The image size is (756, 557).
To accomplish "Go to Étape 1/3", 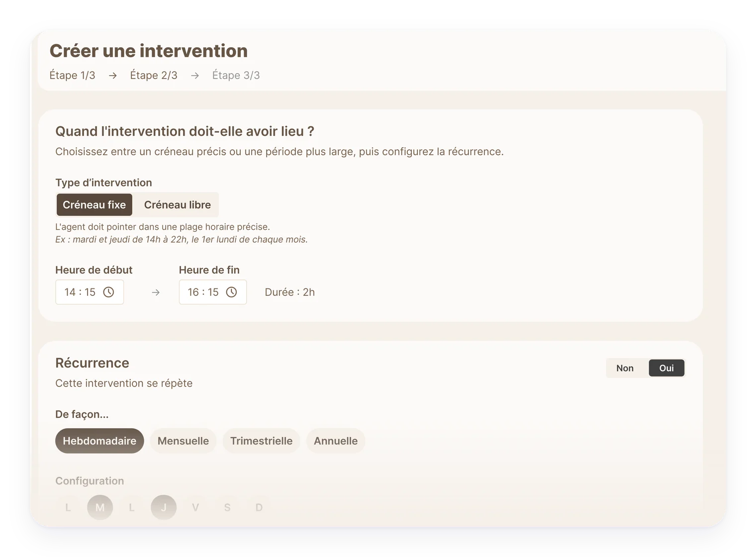I will tap(73, 75).
